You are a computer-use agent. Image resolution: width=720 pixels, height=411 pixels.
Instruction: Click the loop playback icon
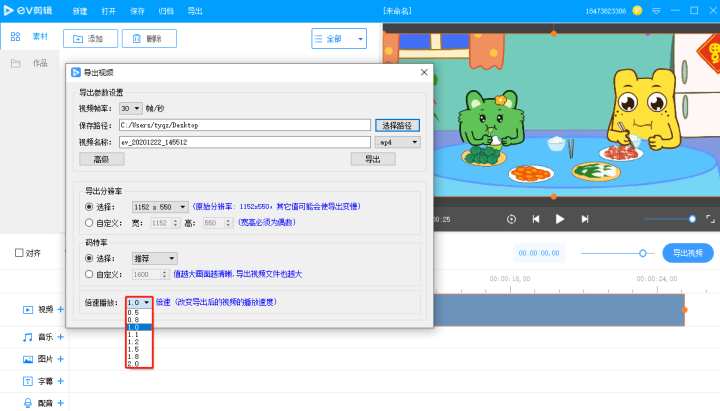click(x=511, y=219)
